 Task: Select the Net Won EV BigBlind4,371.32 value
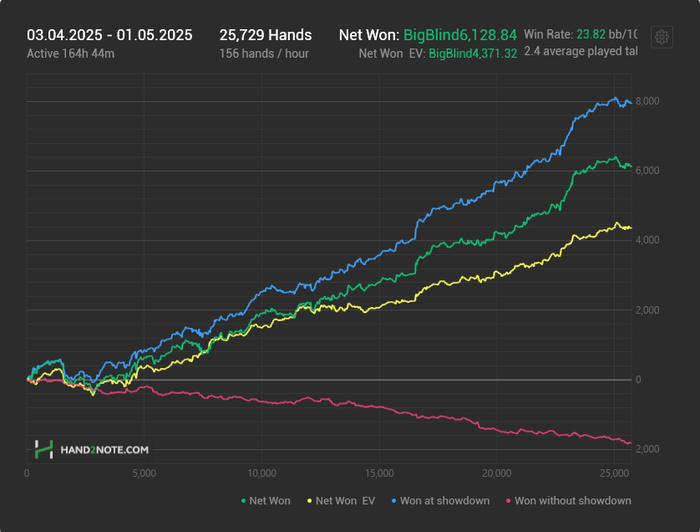[x=473, y=54]
